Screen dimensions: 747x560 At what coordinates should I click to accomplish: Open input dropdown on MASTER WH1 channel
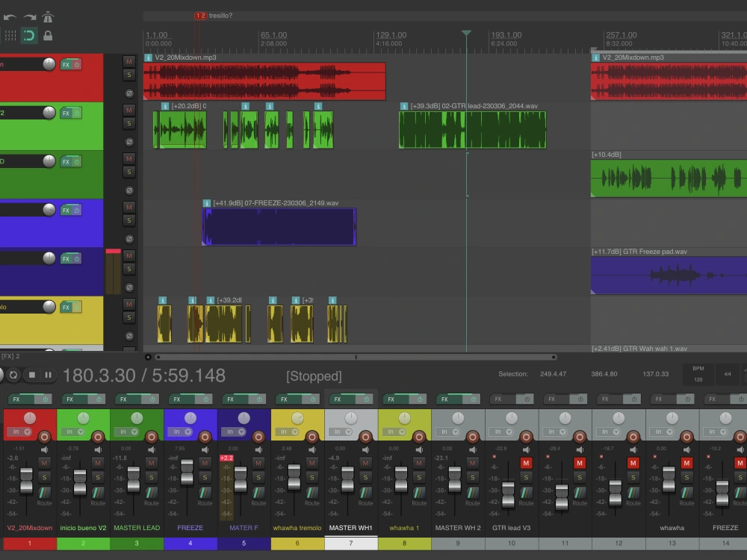[x=342, y=432]
